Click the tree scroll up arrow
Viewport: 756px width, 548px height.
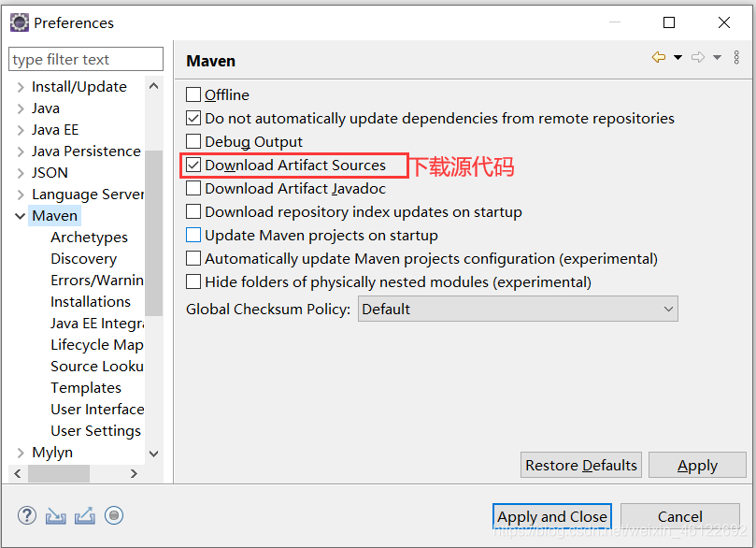pos(154,86)
